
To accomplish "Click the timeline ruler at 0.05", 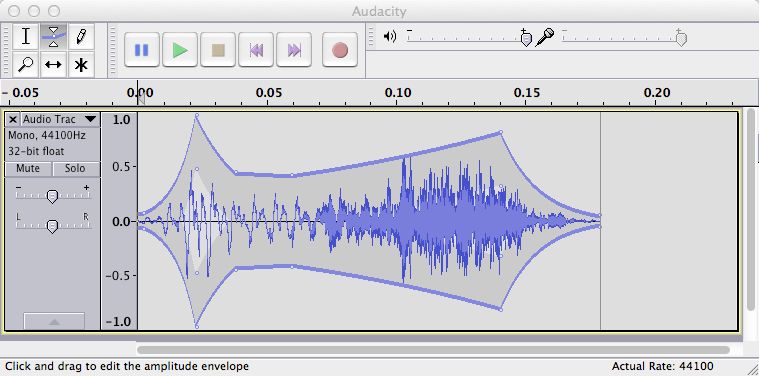I will pos(269,93).
